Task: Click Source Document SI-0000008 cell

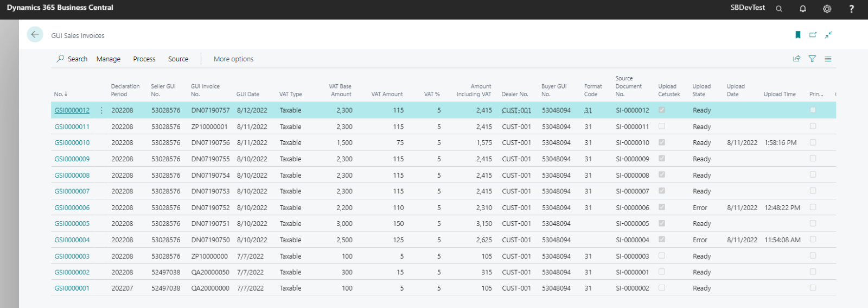Action: coord(633,175)
